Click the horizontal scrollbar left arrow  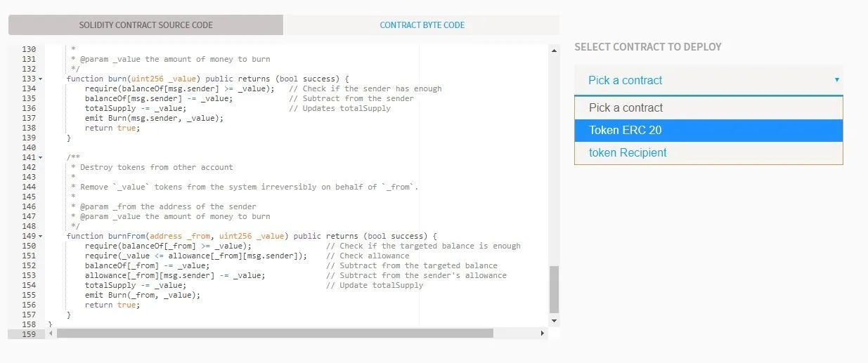tap(50, 334)
